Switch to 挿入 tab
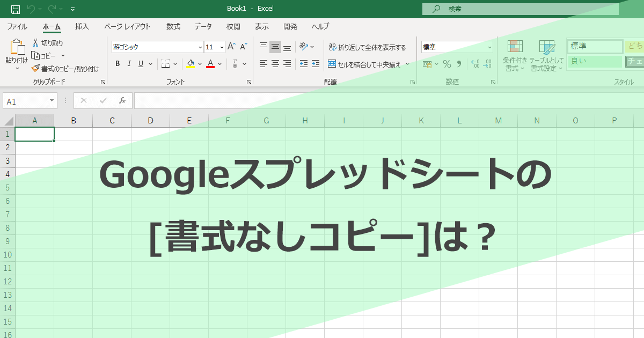 82,26
